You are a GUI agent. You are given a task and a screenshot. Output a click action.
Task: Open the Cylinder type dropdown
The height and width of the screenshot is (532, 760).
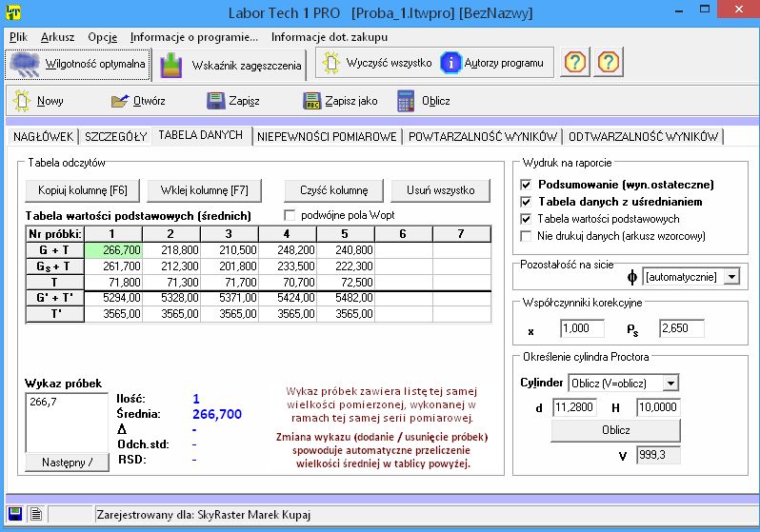(670, 383)
